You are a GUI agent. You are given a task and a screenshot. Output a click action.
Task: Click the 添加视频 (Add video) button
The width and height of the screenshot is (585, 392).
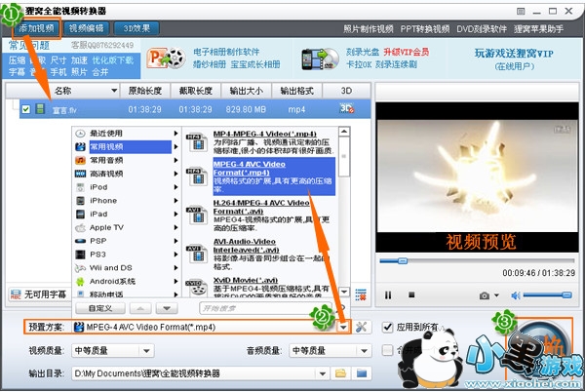pos(36,28)
